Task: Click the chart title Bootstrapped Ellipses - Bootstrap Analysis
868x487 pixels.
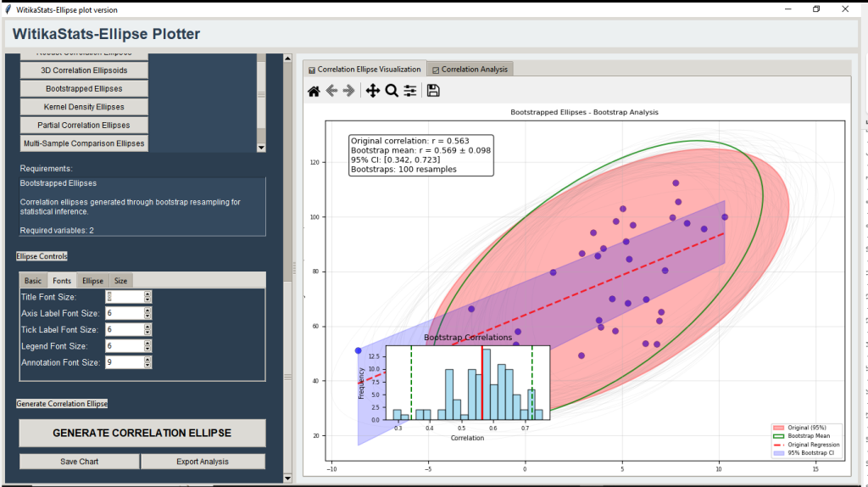Action: (585, 112)
